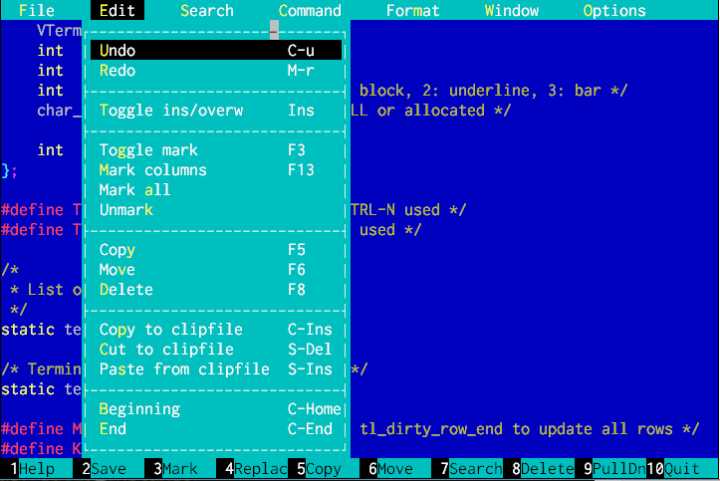The image size is (720, 481).
Task: Open the File menu
Action: [37, 11]
